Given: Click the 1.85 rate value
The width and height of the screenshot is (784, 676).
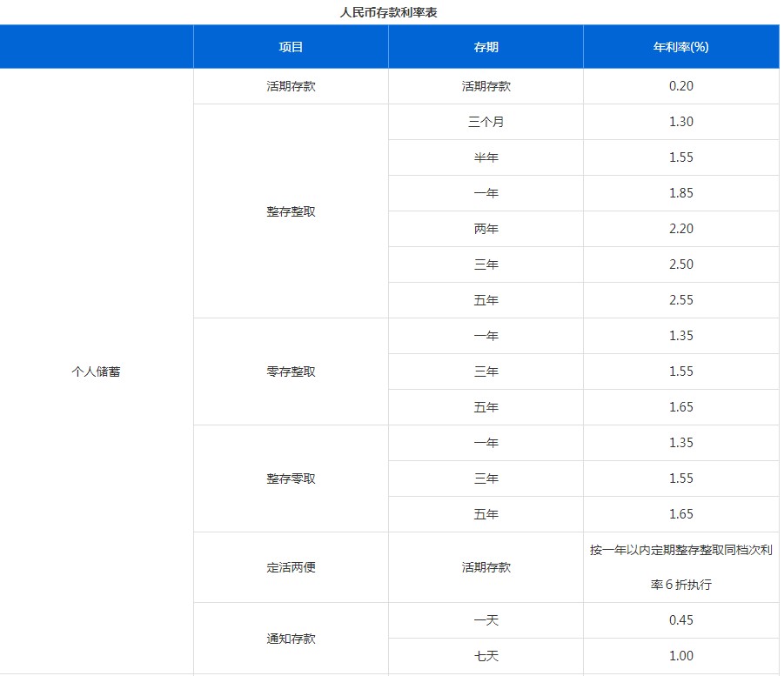Looking at the screenshot, I should (681, 193).
